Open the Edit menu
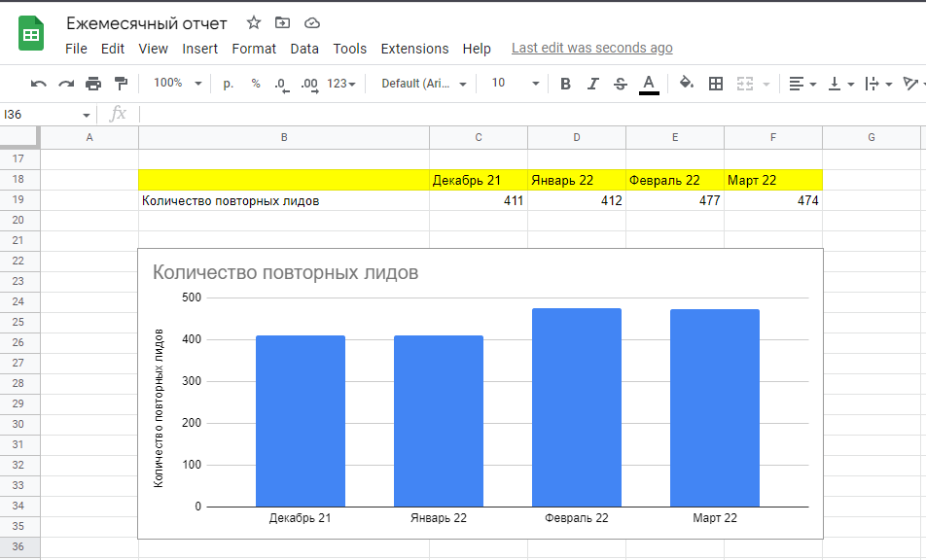This screenshot has width=926, height=560. pos(112,49)
